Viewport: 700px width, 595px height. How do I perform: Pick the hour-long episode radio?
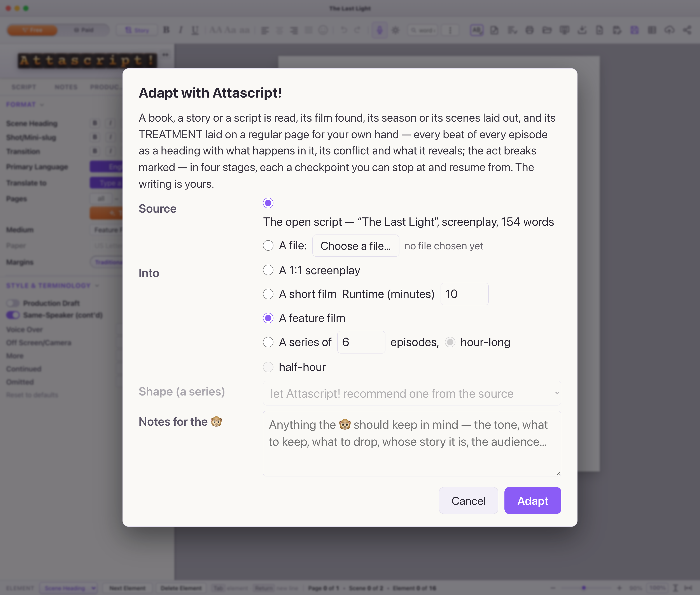(450, 342)
